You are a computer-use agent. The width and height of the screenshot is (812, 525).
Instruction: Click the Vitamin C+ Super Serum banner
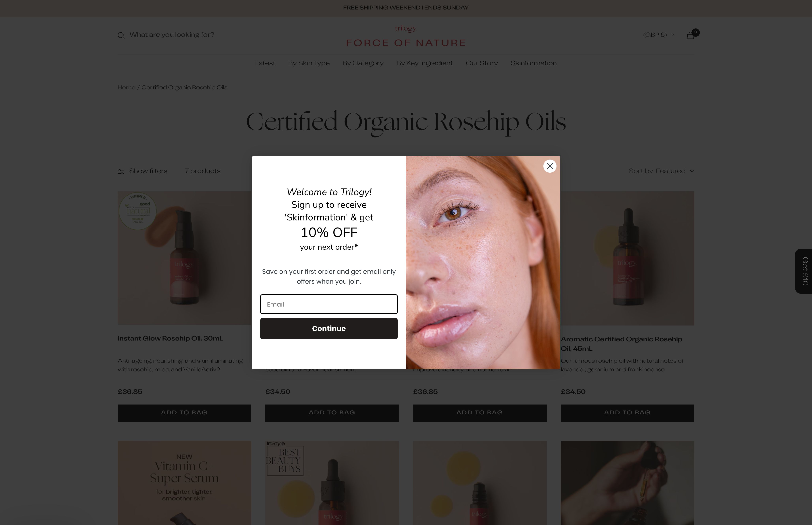pyautogui.click(x=184, y=483)
